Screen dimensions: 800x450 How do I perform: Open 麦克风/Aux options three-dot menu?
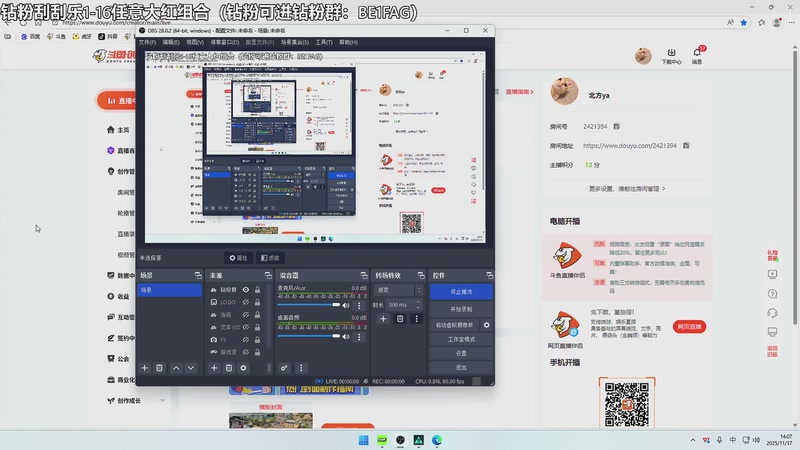[359, 306]
